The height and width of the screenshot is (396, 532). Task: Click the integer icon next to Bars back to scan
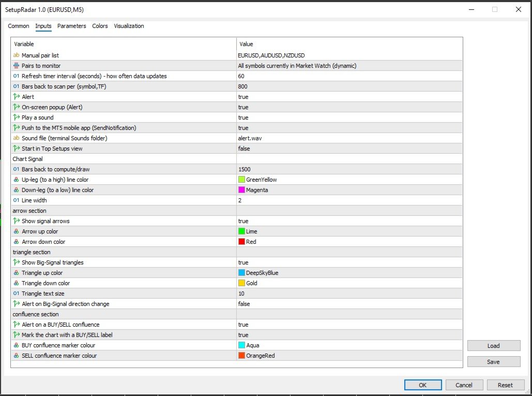(16, 86)
